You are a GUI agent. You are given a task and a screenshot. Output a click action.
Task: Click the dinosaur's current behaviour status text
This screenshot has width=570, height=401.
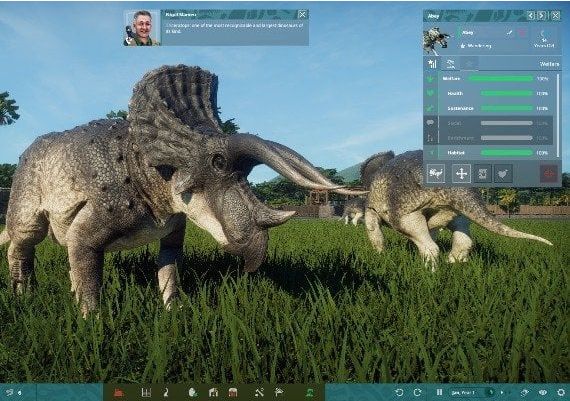[x=479, y=46]
